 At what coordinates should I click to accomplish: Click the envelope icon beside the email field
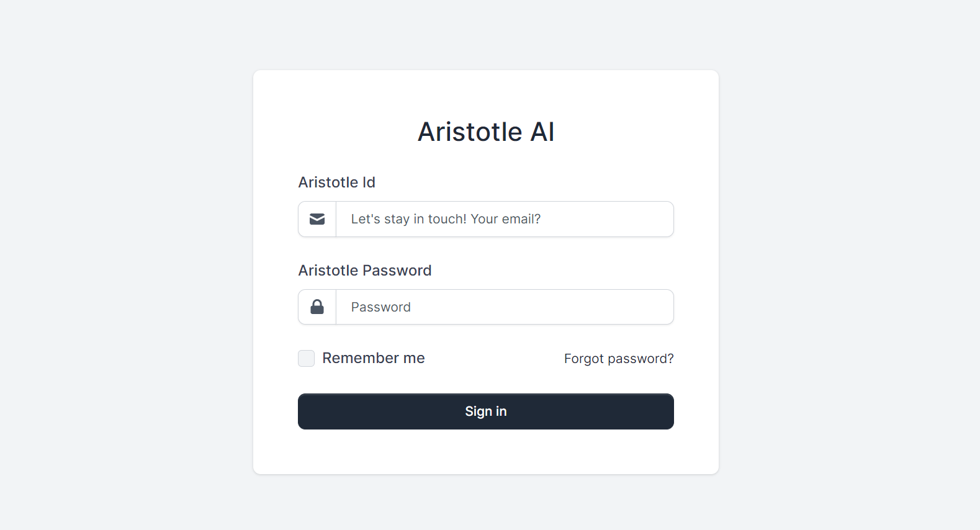(x=317, y=219)
